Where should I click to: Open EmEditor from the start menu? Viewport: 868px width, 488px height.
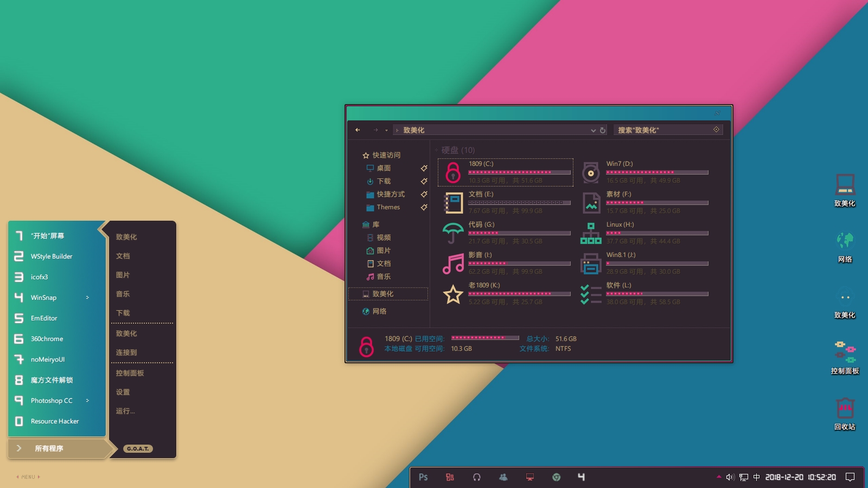44,318
